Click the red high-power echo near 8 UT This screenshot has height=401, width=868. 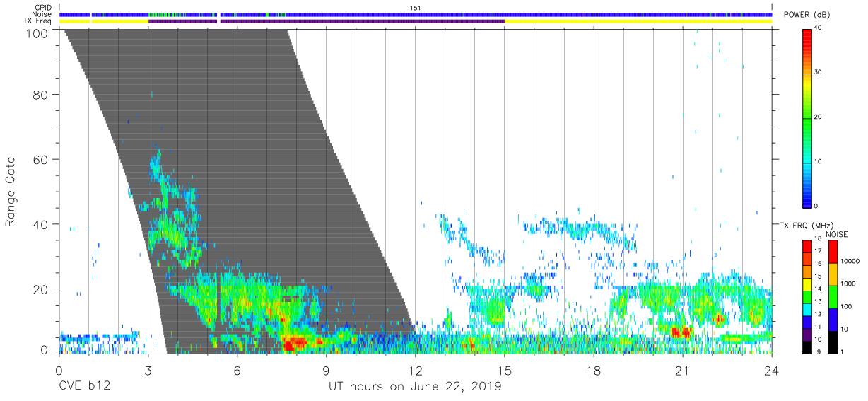coord(294,344)
